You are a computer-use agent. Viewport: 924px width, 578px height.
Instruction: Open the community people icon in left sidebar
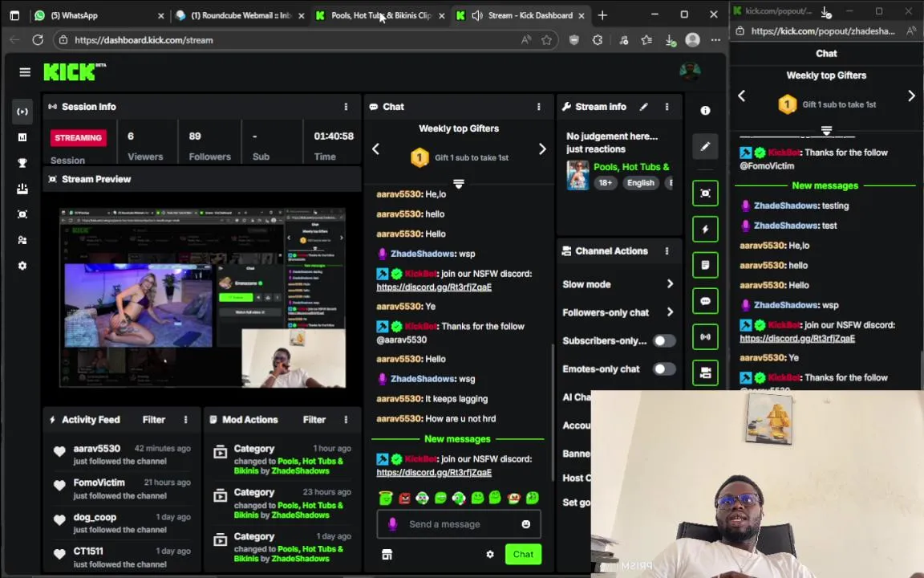[22, 240]
